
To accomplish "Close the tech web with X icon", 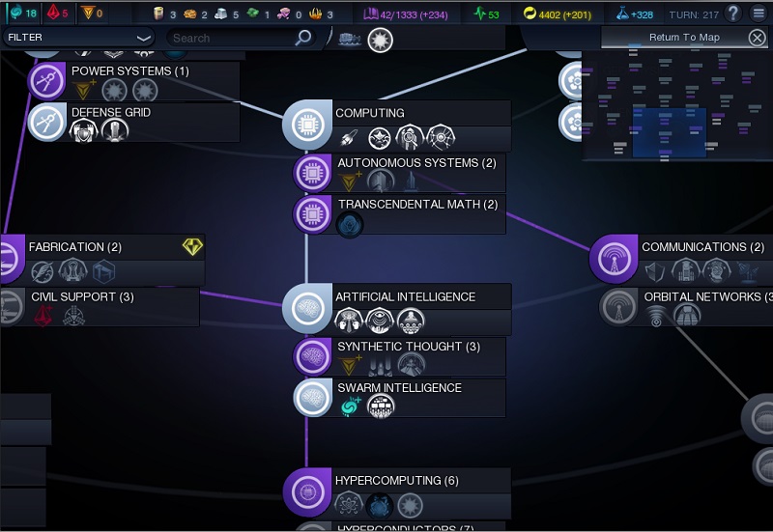I will 757,38.
